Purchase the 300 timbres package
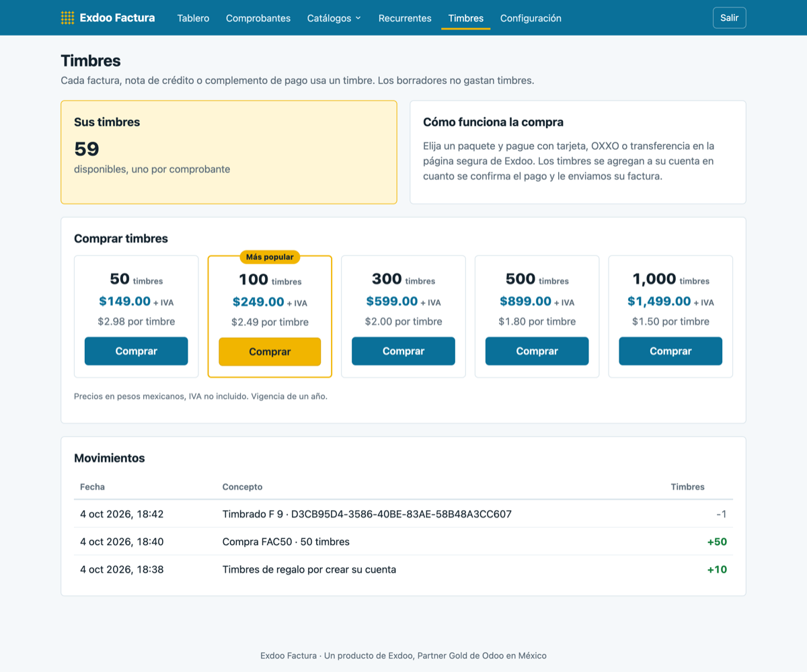This screenshot has height=672, width=807. 403,351
